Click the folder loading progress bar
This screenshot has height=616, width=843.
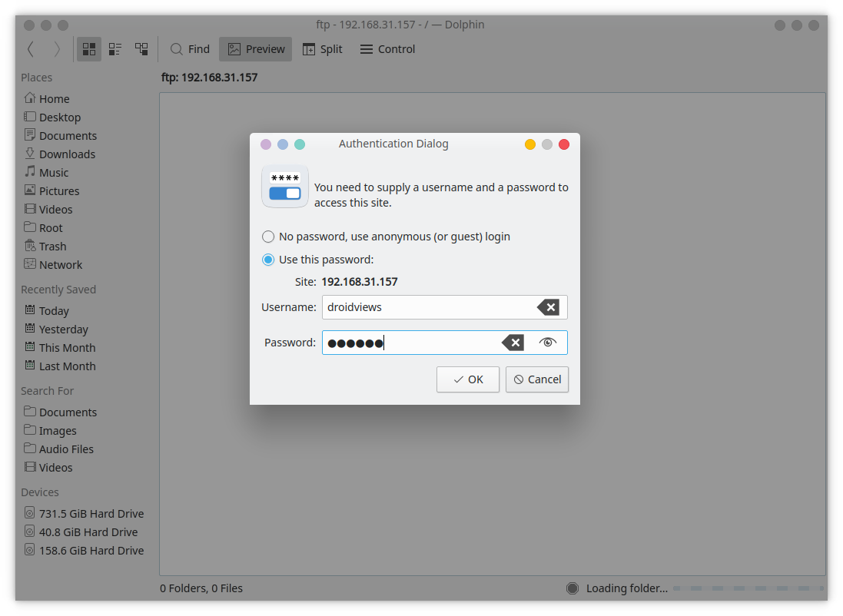pos(748,588)
